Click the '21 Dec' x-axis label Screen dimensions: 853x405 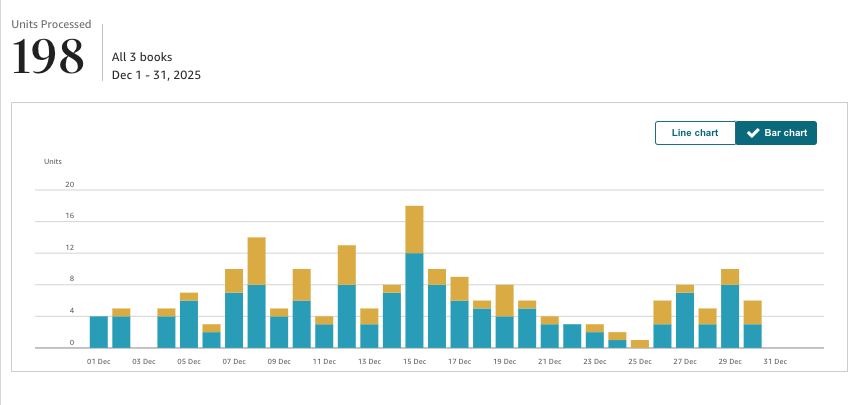[x=549, y=361]
